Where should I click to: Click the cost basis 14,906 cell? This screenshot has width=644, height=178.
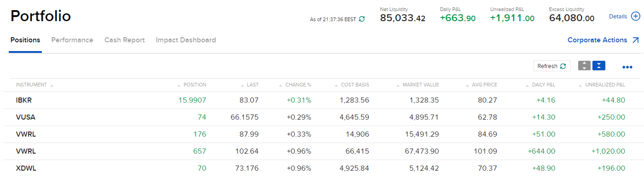[357, 134]
